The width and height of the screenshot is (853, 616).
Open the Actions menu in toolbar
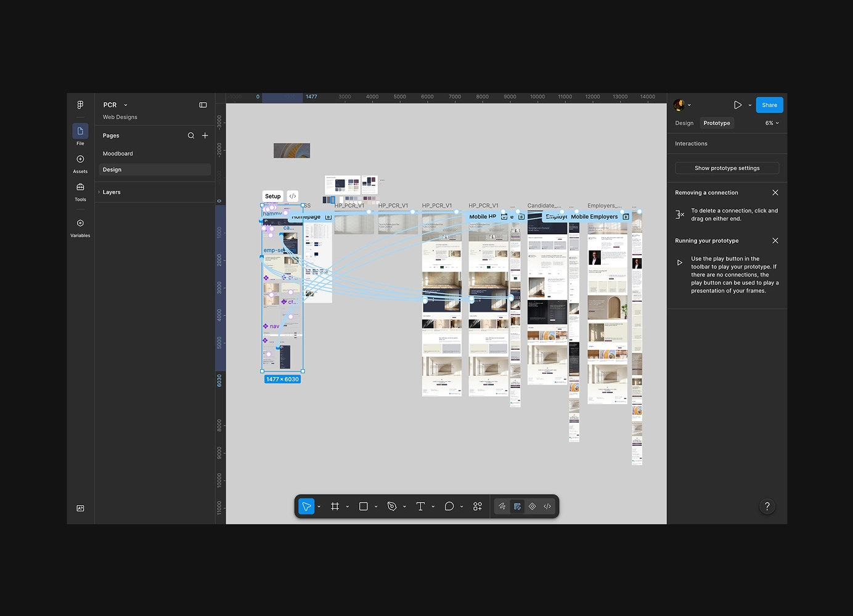coord(478,506)
